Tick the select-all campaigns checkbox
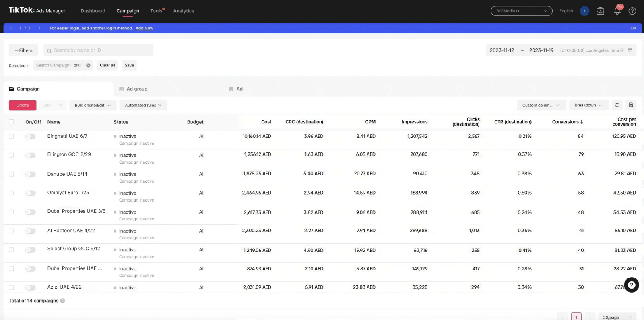The image size is (644, 320). (11, 122)
